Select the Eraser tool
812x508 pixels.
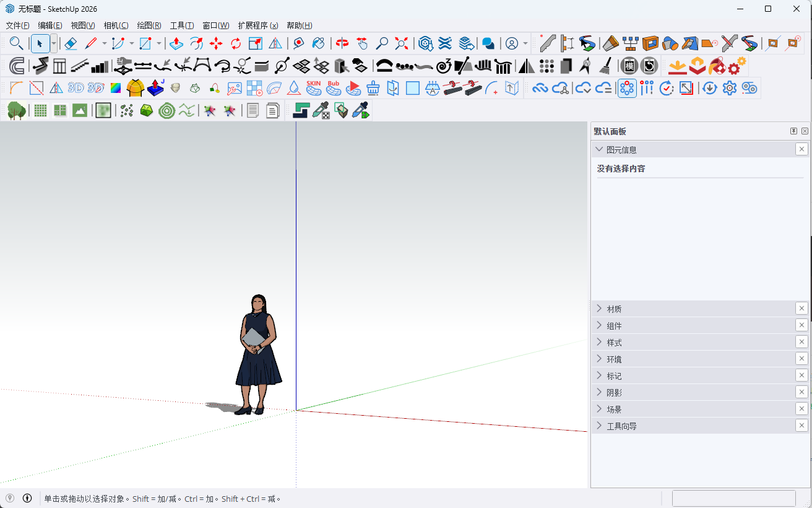71,43
